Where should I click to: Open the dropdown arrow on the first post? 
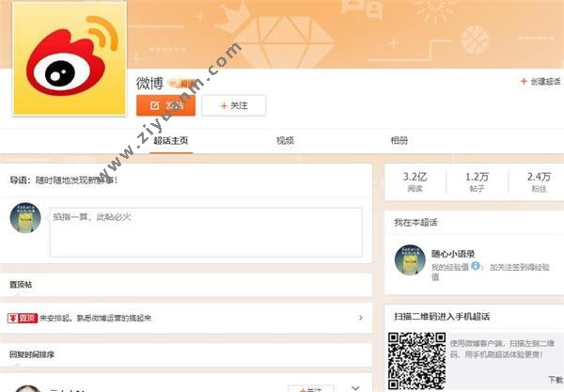tap(355, 387)
